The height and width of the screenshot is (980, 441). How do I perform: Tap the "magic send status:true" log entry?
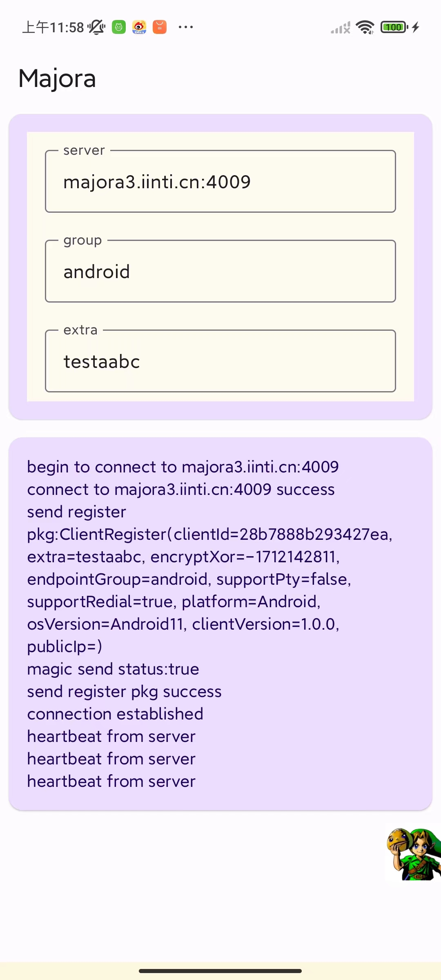(x=113, y=669)
